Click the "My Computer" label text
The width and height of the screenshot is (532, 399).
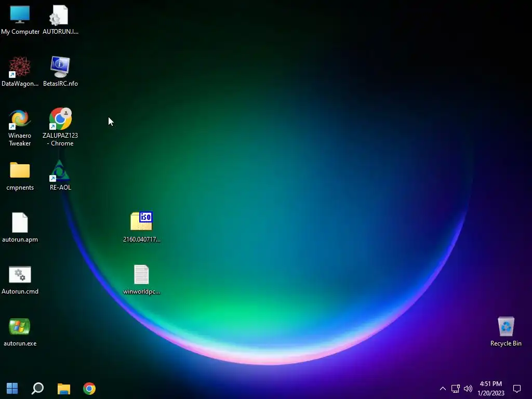coord(20,32)
